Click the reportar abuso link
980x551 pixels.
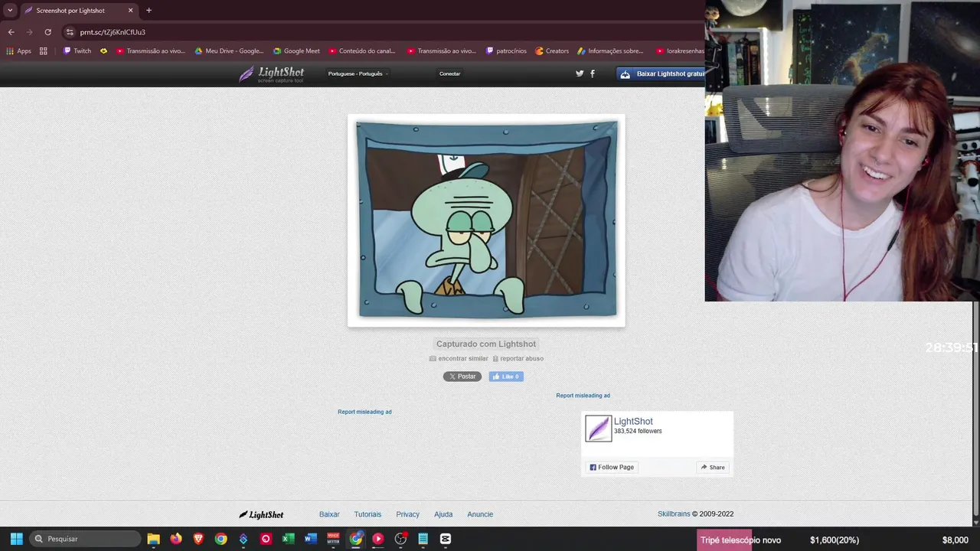pyautogui.click(x=518, y=358)
